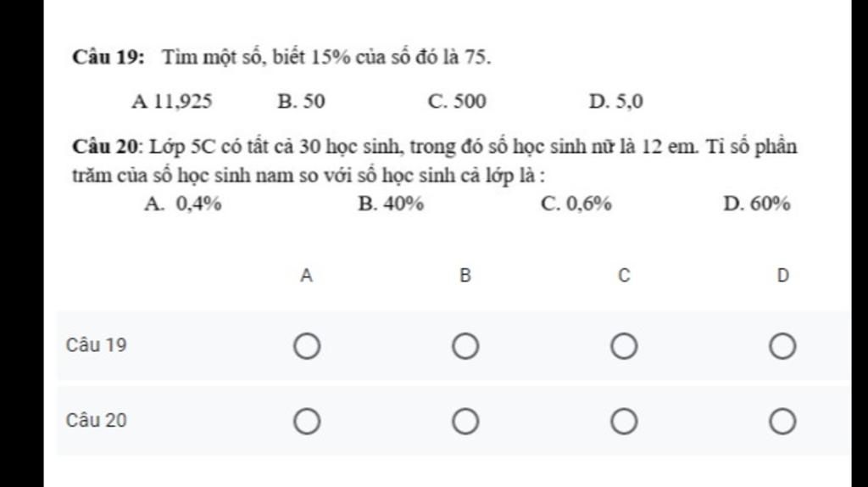Click the answer text "A 11,925"
The width and height of the screenshot is (868, 487).
(x=172, y=103)
